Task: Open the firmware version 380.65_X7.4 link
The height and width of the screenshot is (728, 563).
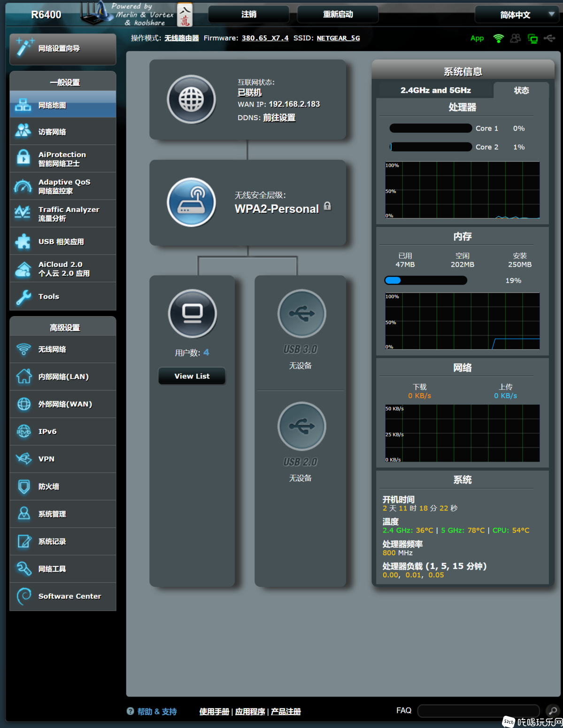Action: click(x=265, y=38)
